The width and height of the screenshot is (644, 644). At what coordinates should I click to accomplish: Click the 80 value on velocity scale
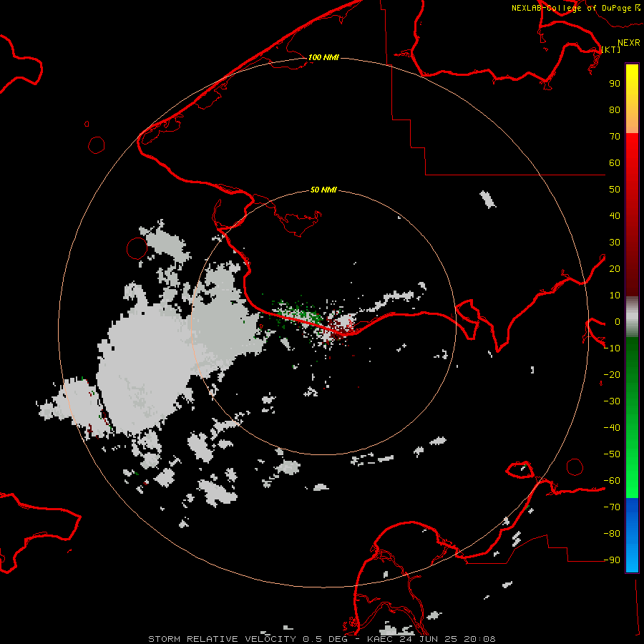[x=615, y=110]
